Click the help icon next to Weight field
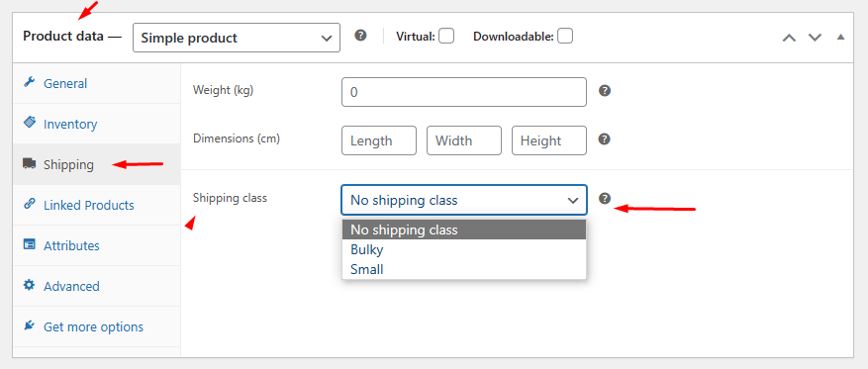Image resolution: width=868 pixels, height=369 pixels. (x=605, y=91)
